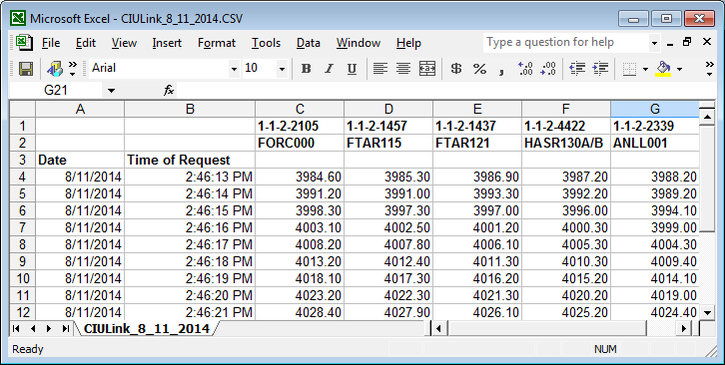Expand standard toolbar options chevron
Image resolution: width=725 pixels, height=365 pixels.
[x=73, y=69]
